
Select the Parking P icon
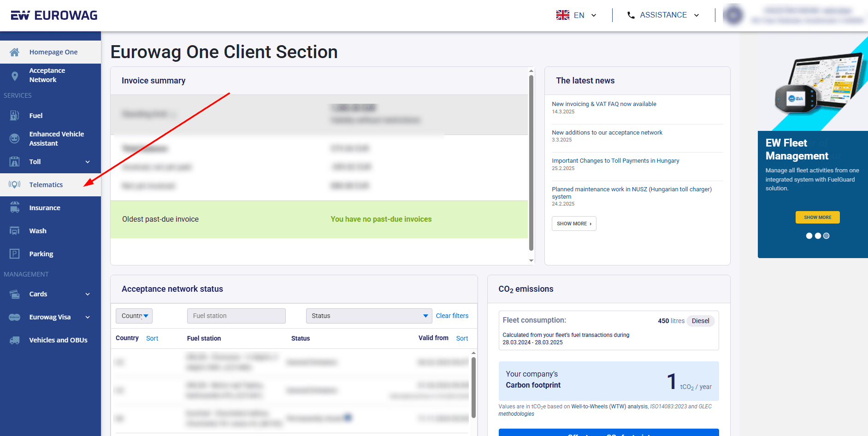15,254
